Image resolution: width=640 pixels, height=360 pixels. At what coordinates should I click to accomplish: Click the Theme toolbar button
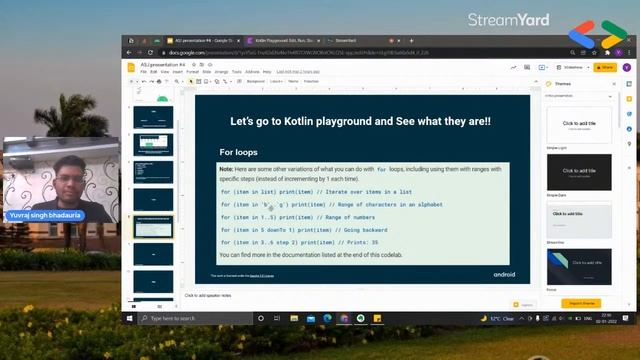pos(293,82)
